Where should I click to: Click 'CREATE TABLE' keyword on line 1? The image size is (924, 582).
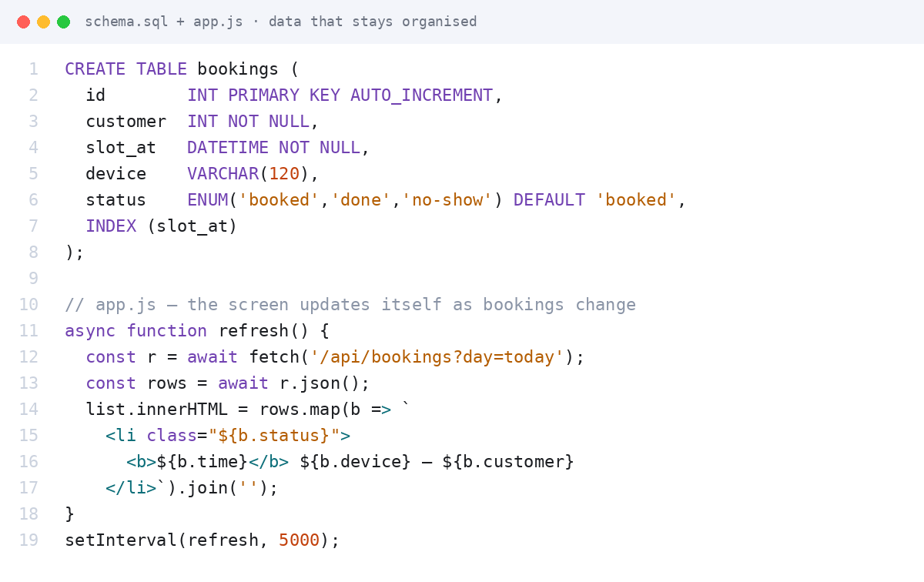point(126,69)
